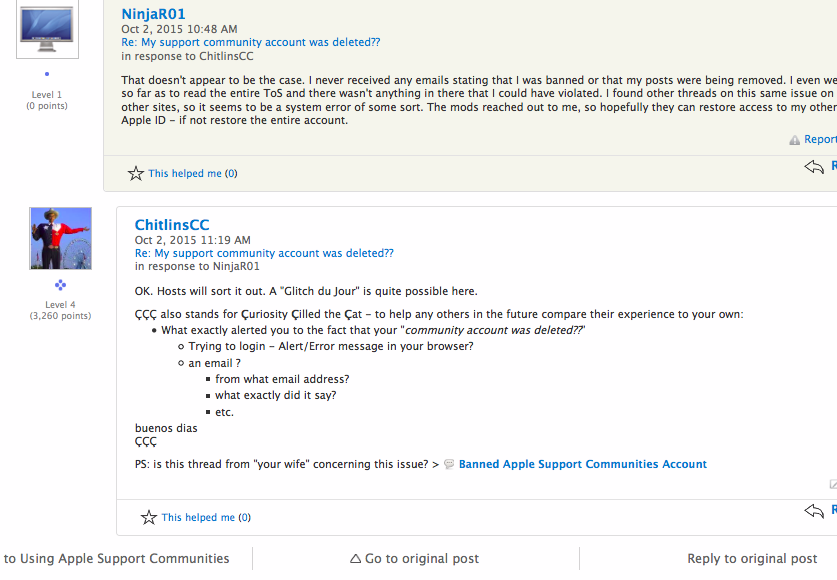
Task: Click reply arrow icon on ChitlinsCC's post
Action: [815, 511]
